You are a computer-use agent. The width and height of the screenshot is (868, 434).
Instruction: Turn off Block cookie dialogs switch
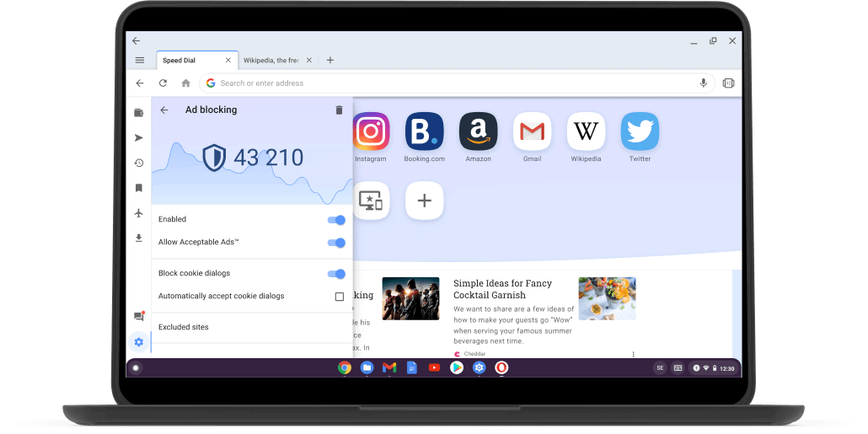pyautogui.click(x=335, y=274)
